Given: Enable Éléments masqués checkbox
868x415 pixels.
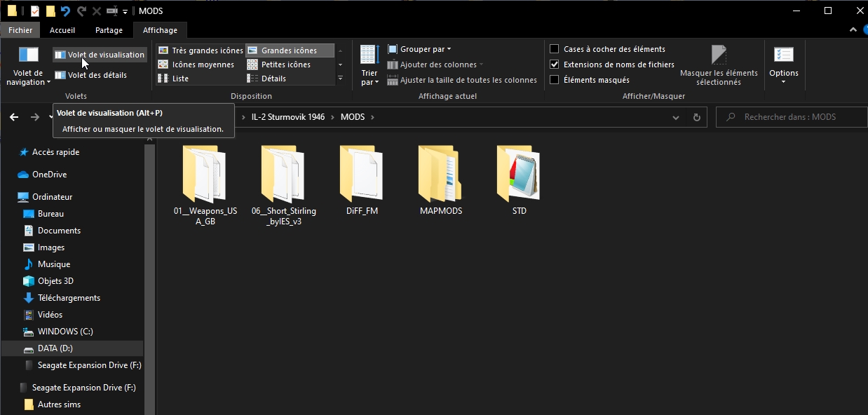Looking at the screenshot, I should coord(555,80).
